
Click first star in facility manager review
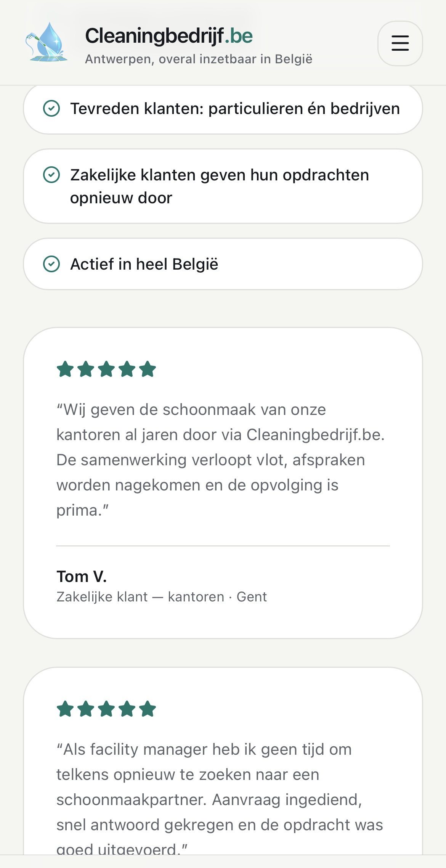click(65, 709)
